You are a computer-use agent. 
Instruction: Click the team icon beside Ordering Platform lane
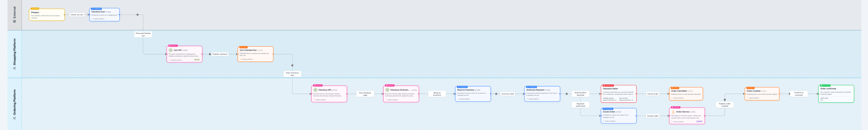[x=14, y=118]
